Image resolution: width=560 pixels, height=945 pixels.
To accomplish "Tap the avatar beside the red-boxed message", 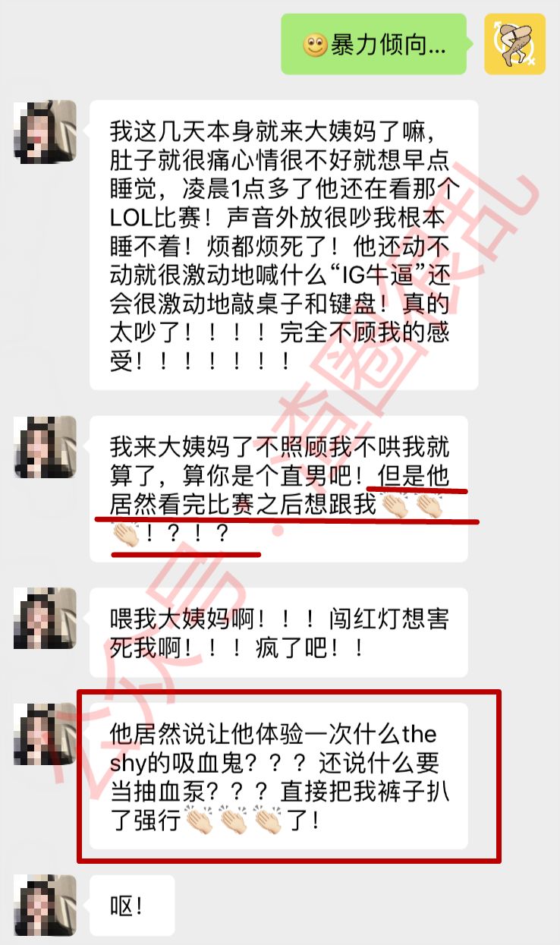I will pos(45,733).
